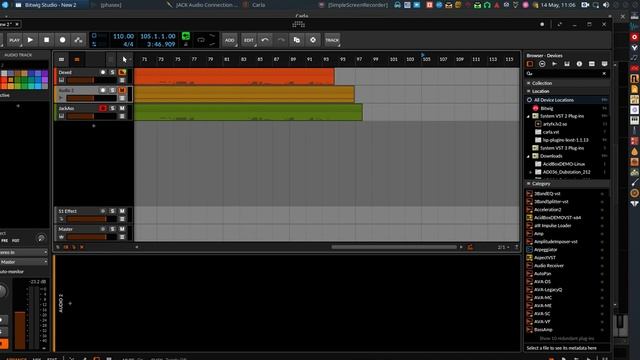Unmute the Audio 1 track
The image size is (640, 360).
coord(122,90)
